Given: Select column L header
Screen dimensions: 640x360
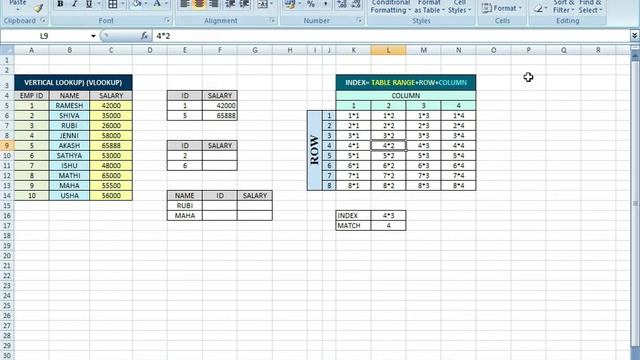Looking at the screenshot, I should tap(388, 50).
